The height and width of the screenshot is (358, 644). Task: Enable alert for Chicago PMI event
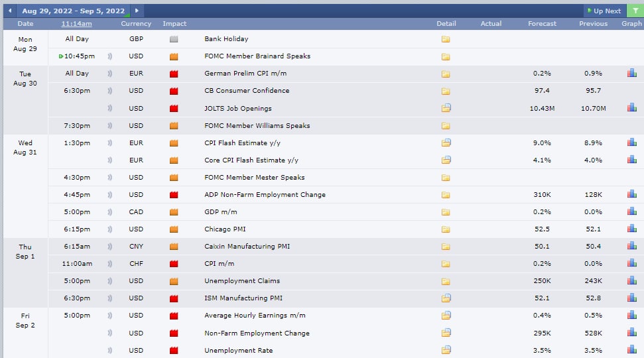(x=110, y=229)
